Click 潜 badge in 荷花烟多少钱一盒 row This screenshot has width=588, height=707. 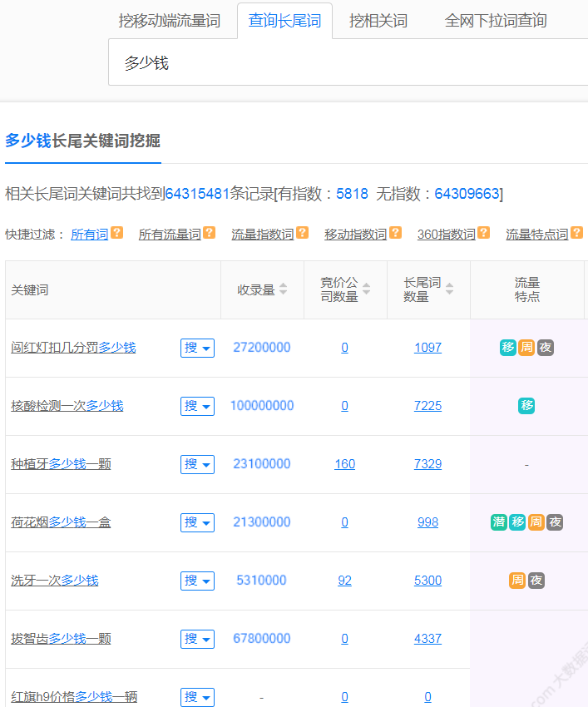click(x=499, y=522)
